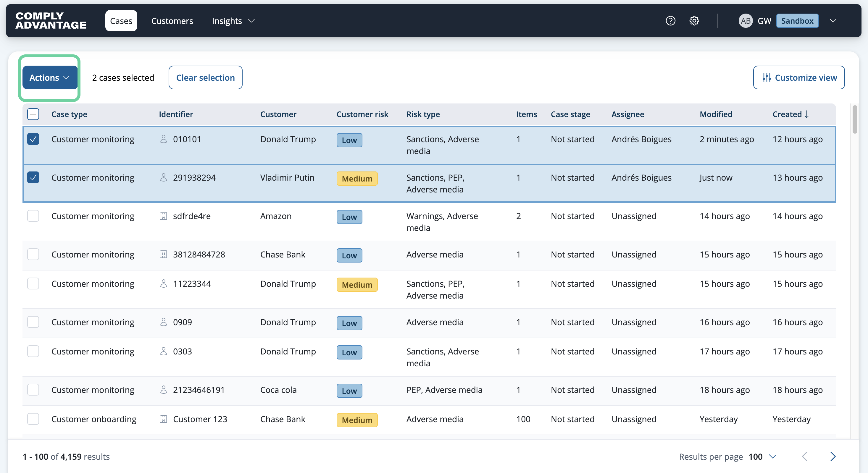Viewport: 868px width, 473px height.
Task: Click the Created column sort arrow
Action: [807, 114]
